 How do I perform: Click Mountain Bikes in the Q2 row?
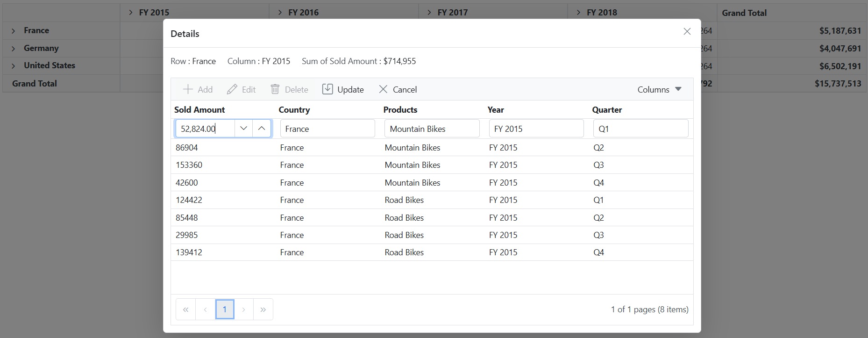tap(413, 148)
